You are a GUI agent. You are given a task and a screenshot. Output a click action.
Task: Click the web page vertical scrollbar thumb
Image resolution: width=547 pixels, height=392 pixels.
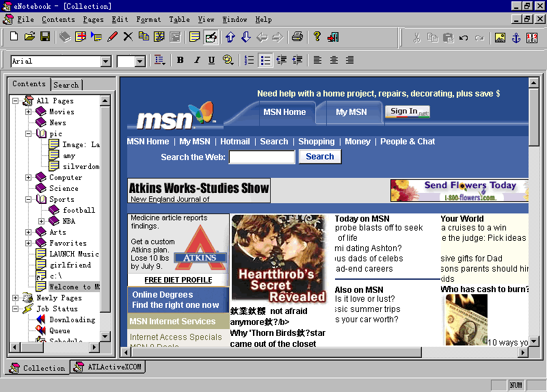pyautogui.click(x=534, y=117)
